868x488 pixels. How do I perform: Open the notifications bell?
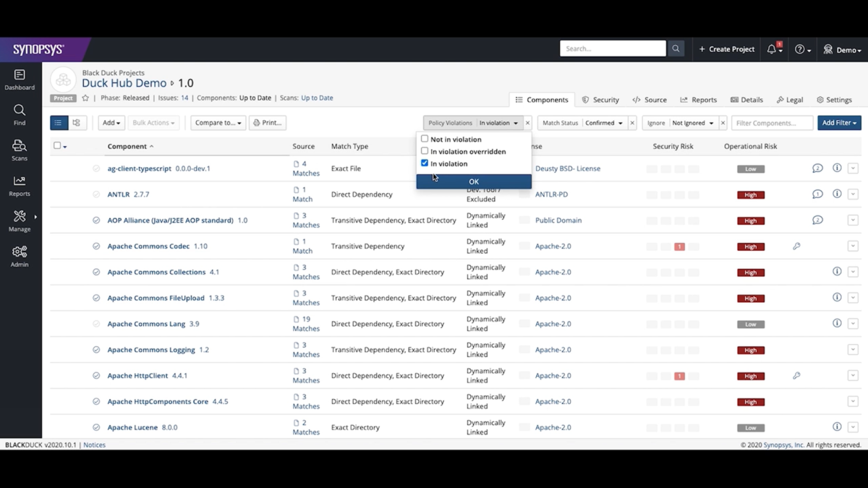pyautogui.click(x=772, y=49)
